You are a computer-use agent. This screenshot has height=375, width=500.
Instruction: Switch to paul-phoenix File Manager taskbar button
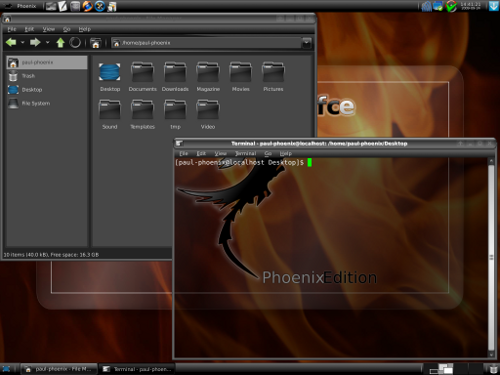pos(59,369)
